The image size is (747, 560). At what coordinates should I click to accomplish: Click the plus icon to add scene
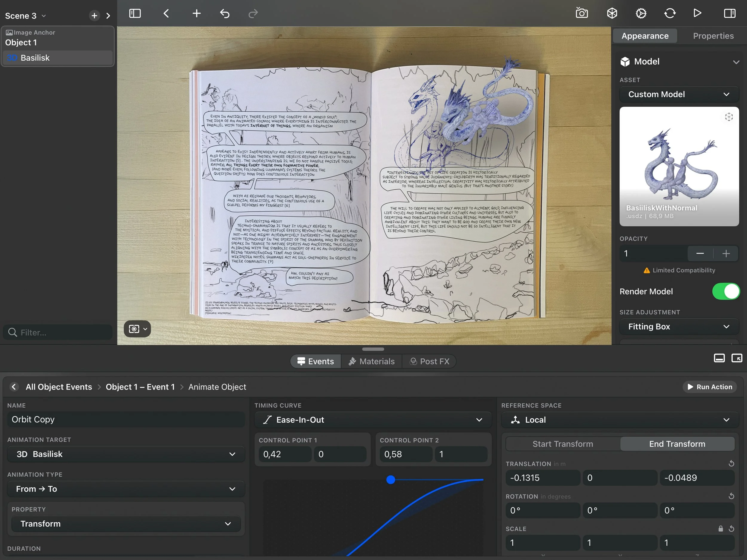pyautogui.click(x=94, y=16)
